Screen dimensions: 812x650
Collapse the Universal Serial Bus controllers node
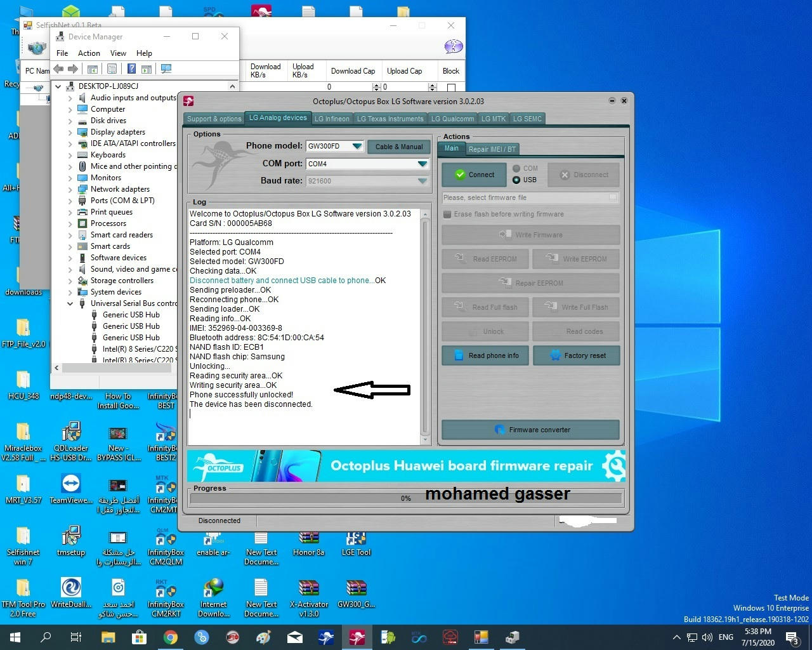point(70,303)
